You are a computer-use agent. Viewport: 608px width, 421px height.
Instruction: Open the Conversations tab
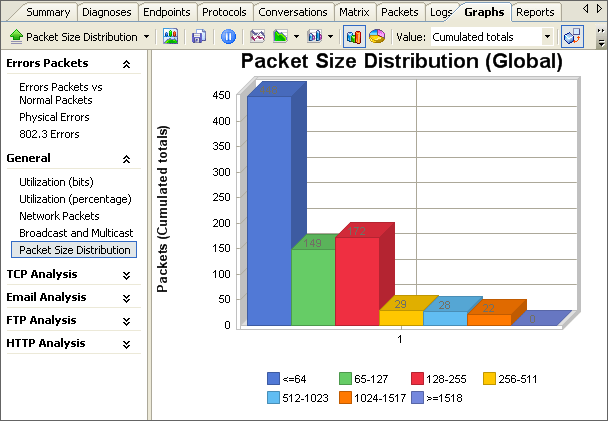click(x=293, y=12)
